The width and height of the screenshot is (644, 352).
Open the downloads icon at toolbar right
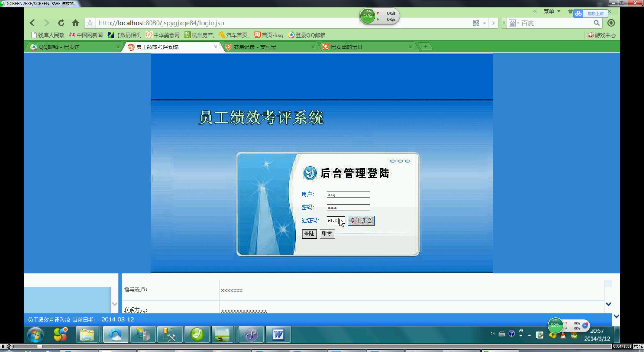click(611, 23)
